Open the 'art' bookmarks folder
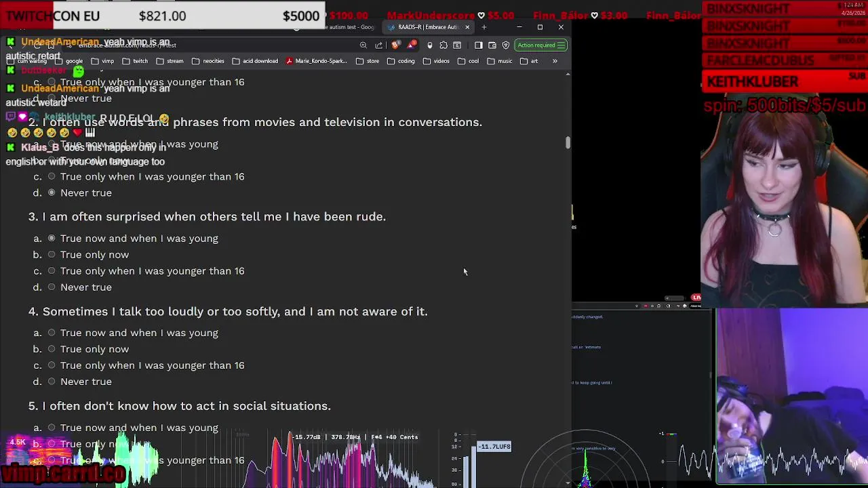This screenshot has height=488, width=868. 528,61
